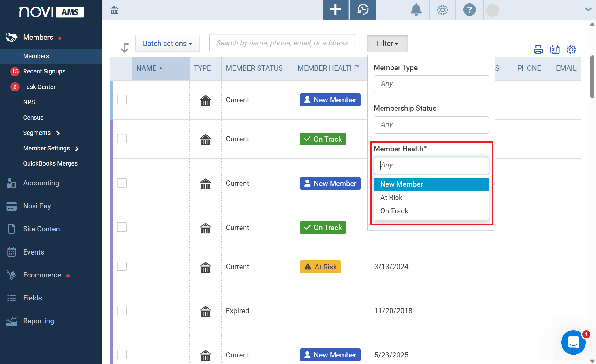The width and height of the screenshot is (596, 364).
Task: Tick the checkbox on the At Risk row
Action: [x=122, y=266]
